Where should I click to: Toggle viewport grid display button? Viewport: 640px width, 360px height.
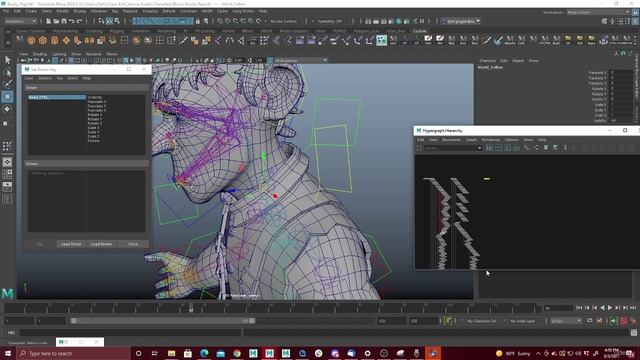pyautogui.click(x=71, y=60)
